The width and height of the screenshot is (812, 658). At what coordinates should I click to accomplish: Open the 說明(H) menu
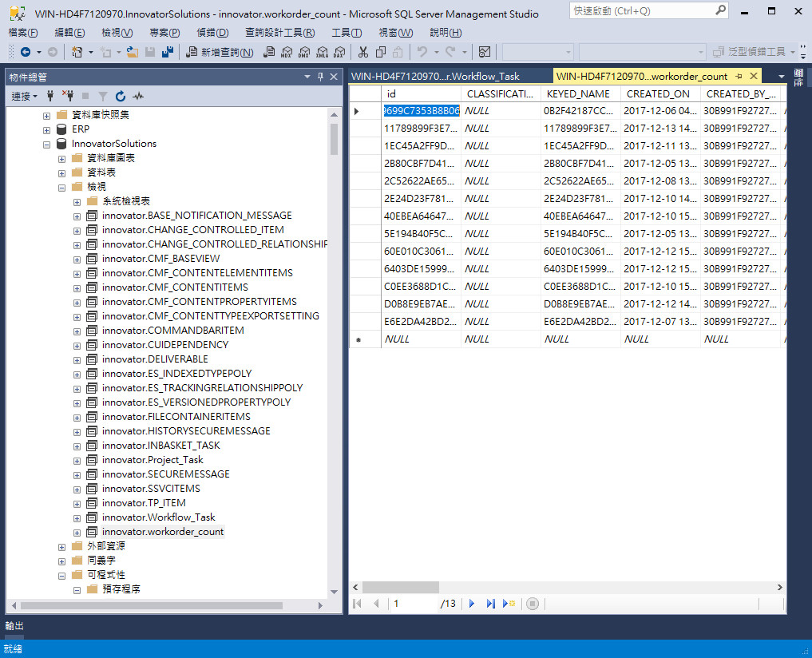(446, 33)
